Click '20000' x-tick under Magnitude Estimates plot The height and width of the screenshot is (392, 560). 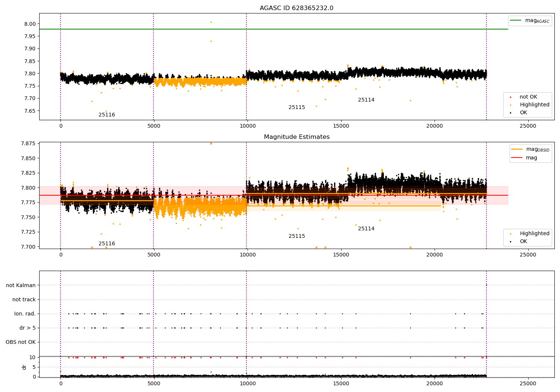pos(435,255)
